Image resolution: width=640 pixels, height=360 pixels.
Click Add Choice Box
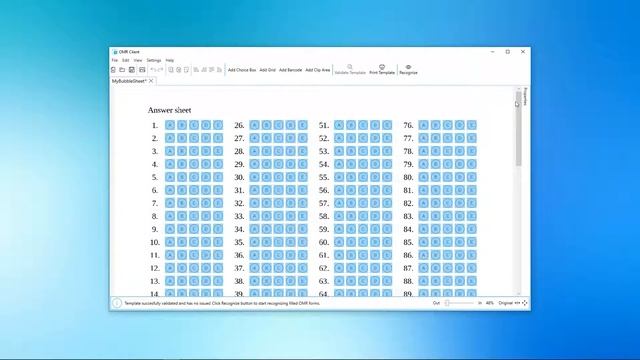pos(242,70)
